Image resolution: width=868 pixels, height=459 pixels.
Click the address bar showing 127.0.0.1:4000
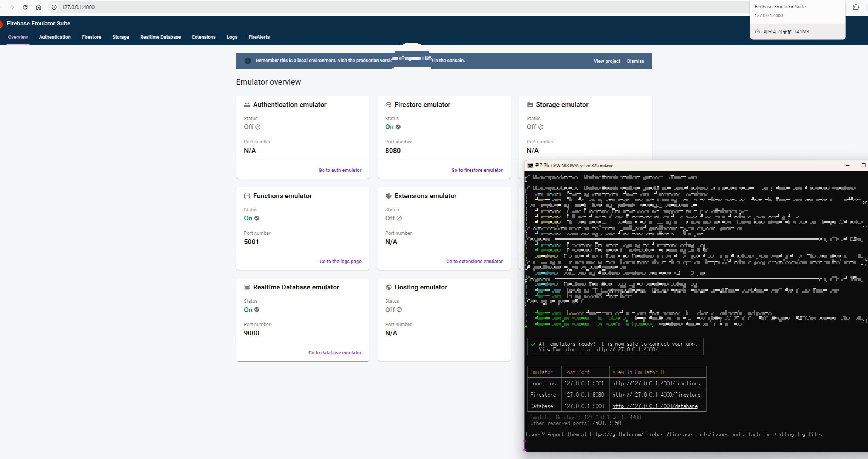(398, 7)
